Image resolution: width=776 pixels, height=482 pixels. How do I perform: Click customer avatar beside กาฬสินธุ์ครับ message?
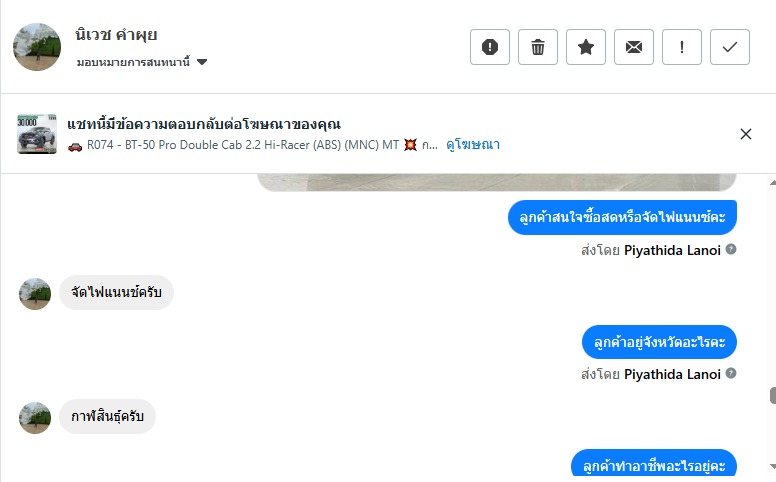point(35,418)
